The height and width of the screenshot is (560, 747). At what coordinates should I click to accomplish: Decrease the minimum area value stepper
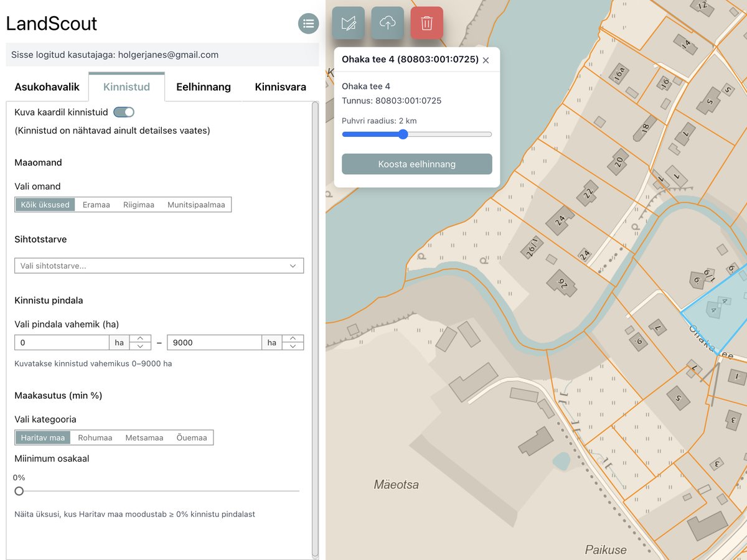(x=140, y=346)
